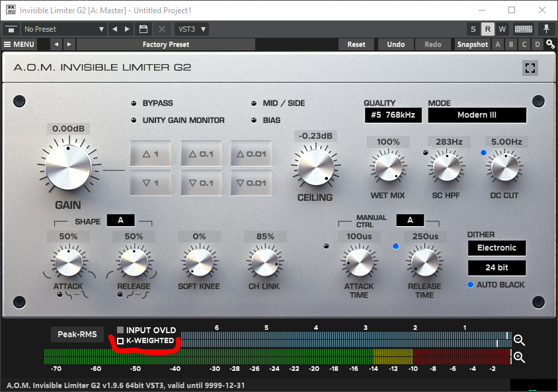Image resolution: width=558 pixels, height=392 pixels.
Task: Change the SHAPE A selector
Action: pyautogui.click(x=120, y=220)
